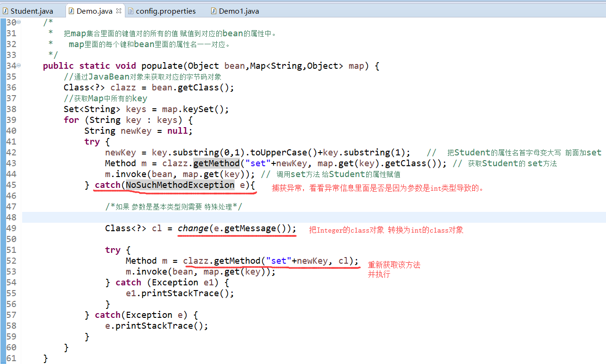
Task: Click the change method call on line 49
Action: tap(193, 228)
